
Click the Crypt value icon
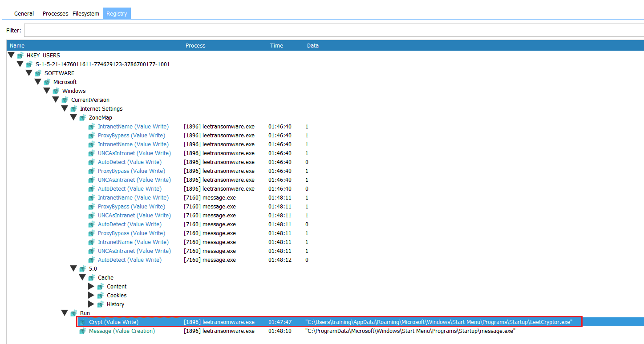click(82, 322)
